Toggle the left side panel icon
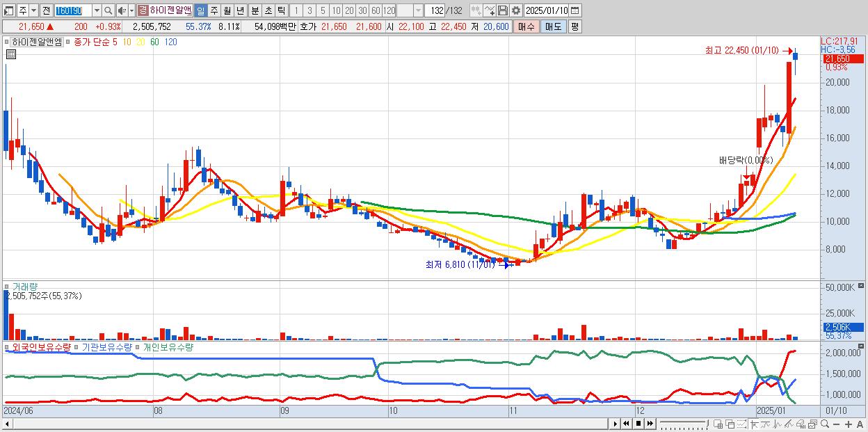Viewport: 868px width, 432px height. tap(9, 10)
